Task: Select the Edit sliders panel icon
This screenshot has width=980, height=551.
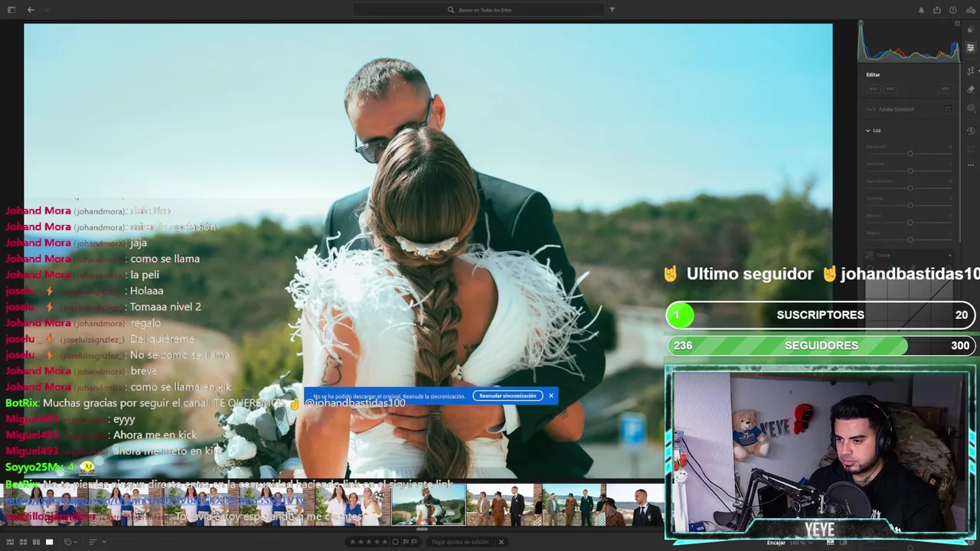Action: pos(971,48)
